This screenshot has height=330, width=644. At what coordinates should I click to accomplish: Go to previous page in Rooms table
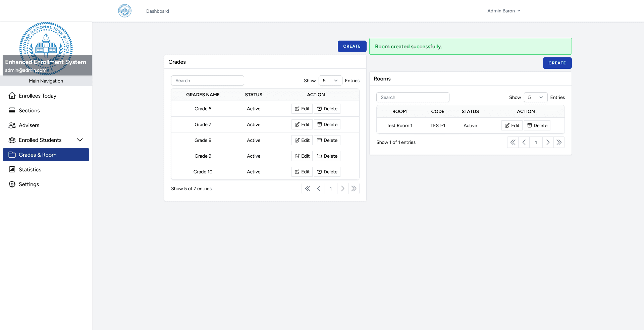pos(524,142)
